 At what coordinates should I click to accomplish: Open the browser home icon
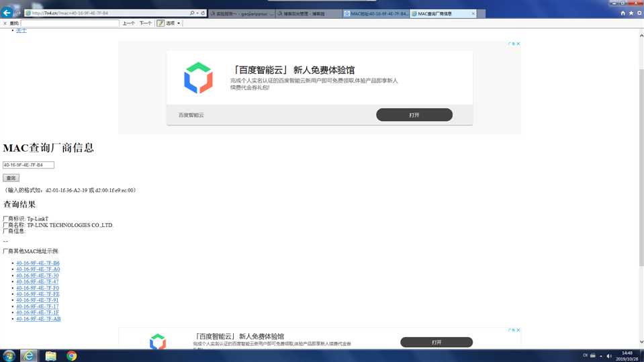[623, 13]
